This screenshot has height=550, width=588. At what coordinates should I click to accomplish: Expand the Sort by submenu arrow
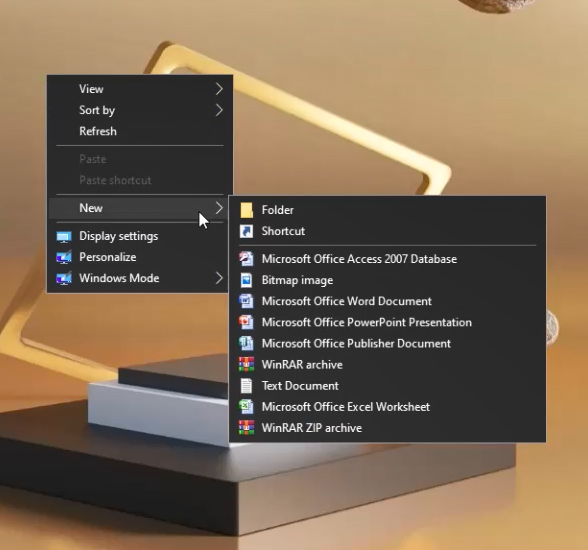(x=219, y=110)
